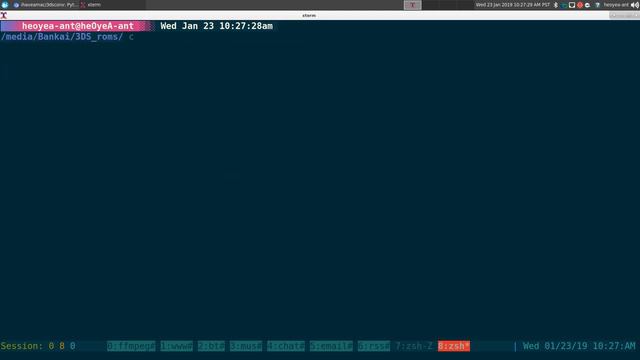Screen dimensions: 640x360
Task: Open the Bluetooth tray icon
Action: 556,5
